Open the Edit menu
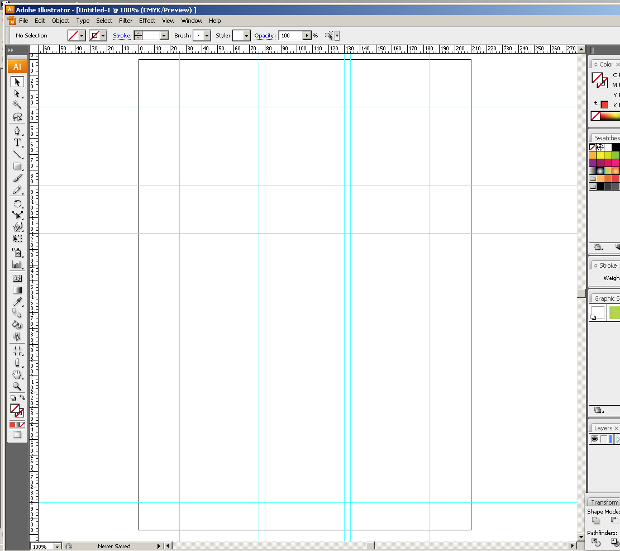 (40, 21)
